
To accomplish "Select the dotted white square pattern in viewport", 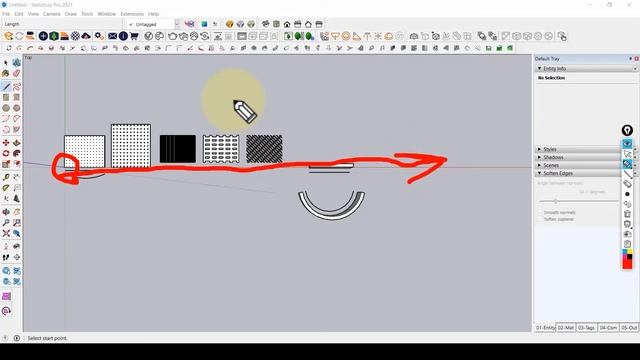I will tap(84, 151).
